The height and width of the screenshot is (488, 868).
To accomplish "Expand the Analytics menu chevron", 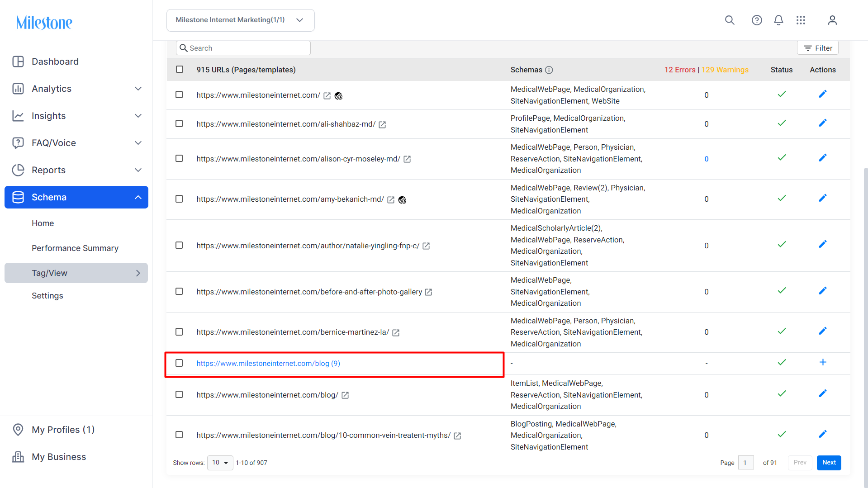I will click(x=138, y=89).
